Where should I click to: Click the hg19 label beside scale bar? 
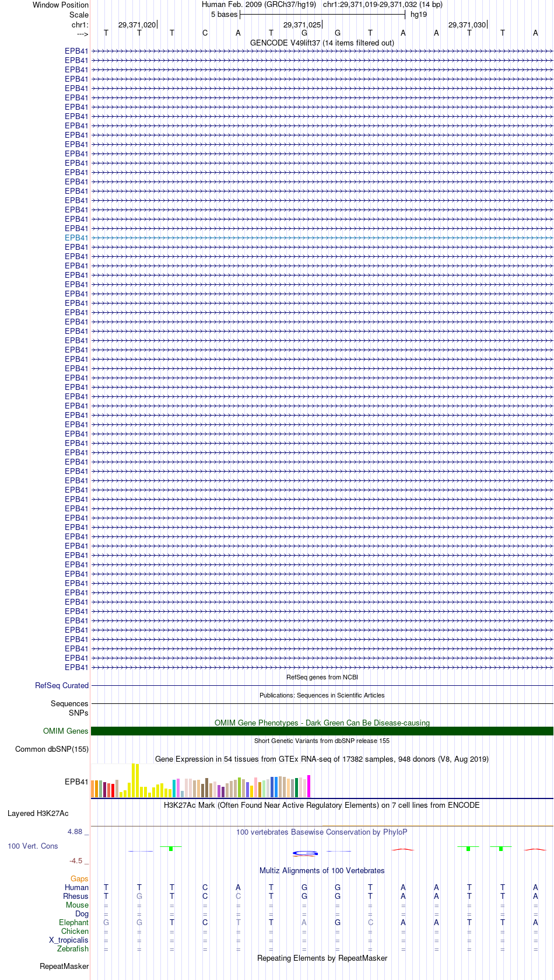click(x=419, y=15)
